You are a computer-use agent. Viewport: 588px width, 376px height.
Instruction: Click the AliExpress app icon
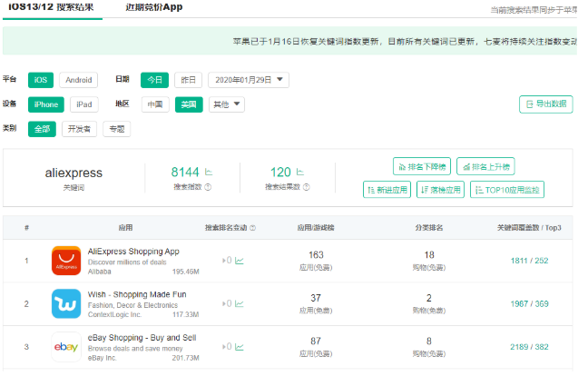pos(67,260)
